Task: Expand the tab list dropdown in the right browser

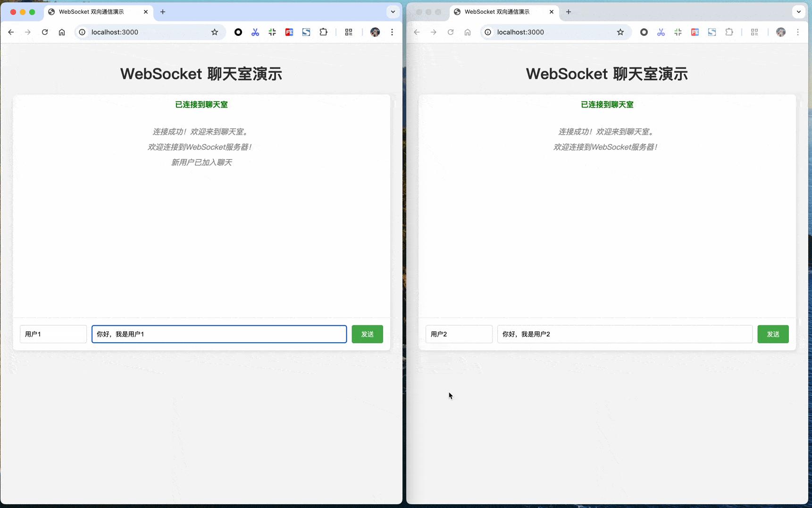Action: pyautogui.click(x=798, y=12)
